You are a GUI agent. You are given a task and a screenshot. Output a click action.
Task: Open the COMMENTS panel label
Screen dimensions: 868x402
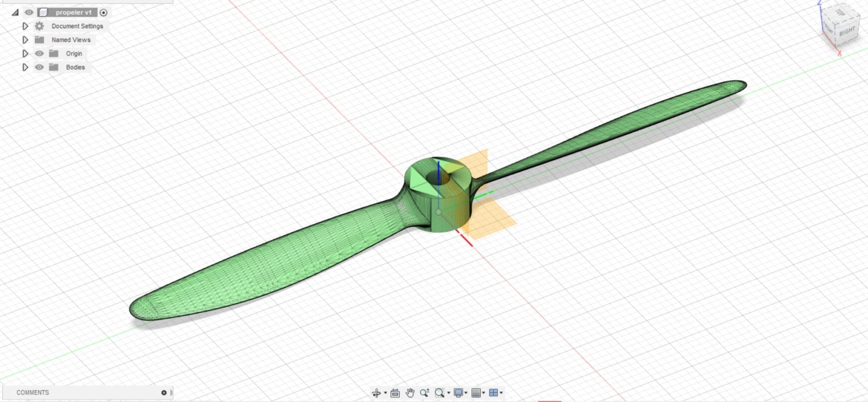tap(33, 393)
